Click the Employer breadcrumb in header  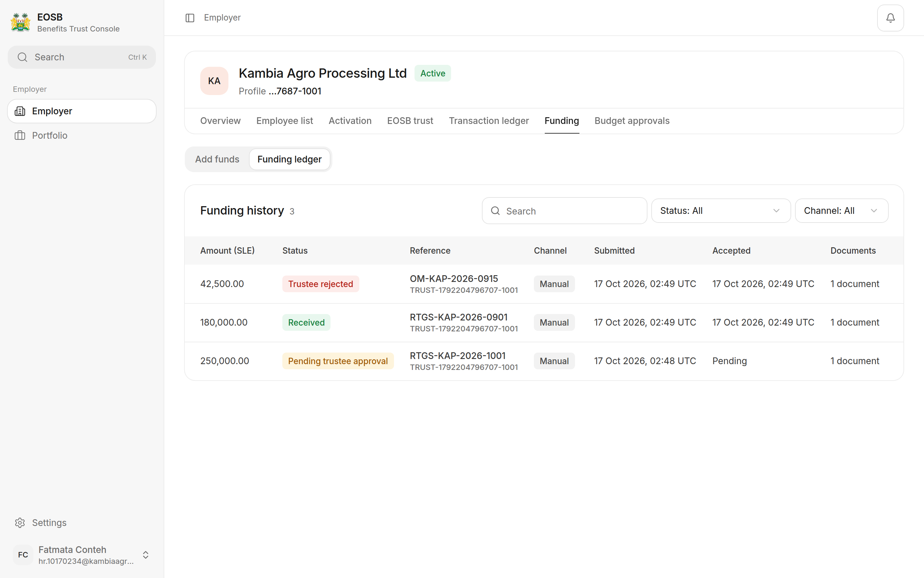222,18
